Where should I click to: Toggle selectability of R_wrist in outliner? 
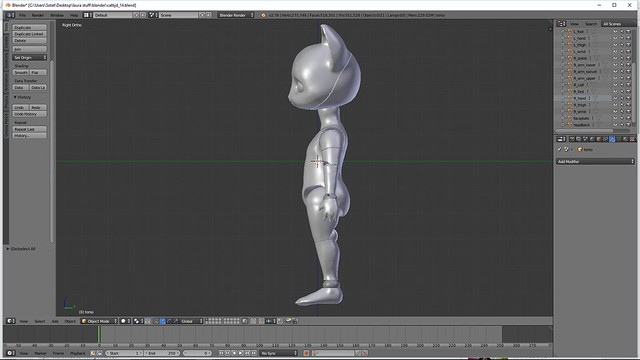(622, 111)
